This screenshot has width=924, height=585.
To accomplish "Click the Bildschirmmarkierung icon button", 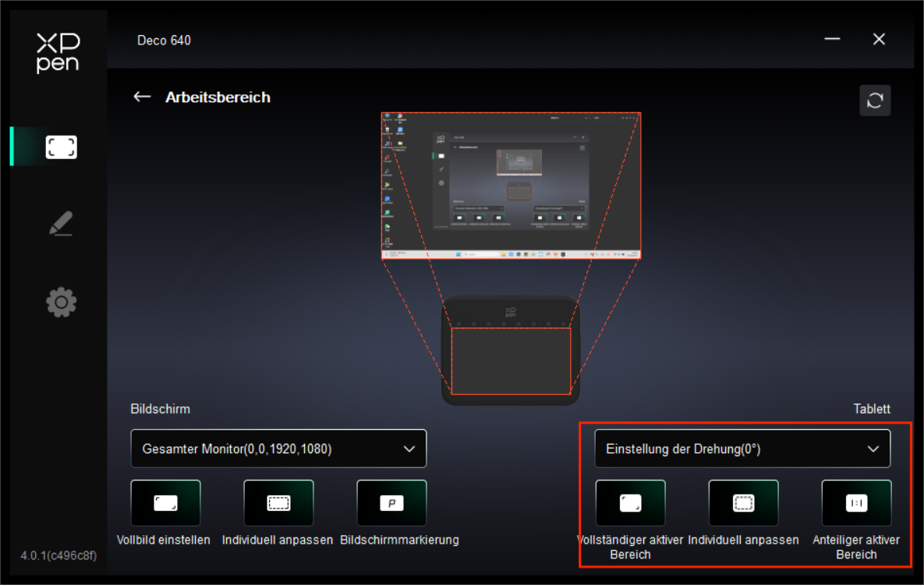I will click(x=391, y=503).
